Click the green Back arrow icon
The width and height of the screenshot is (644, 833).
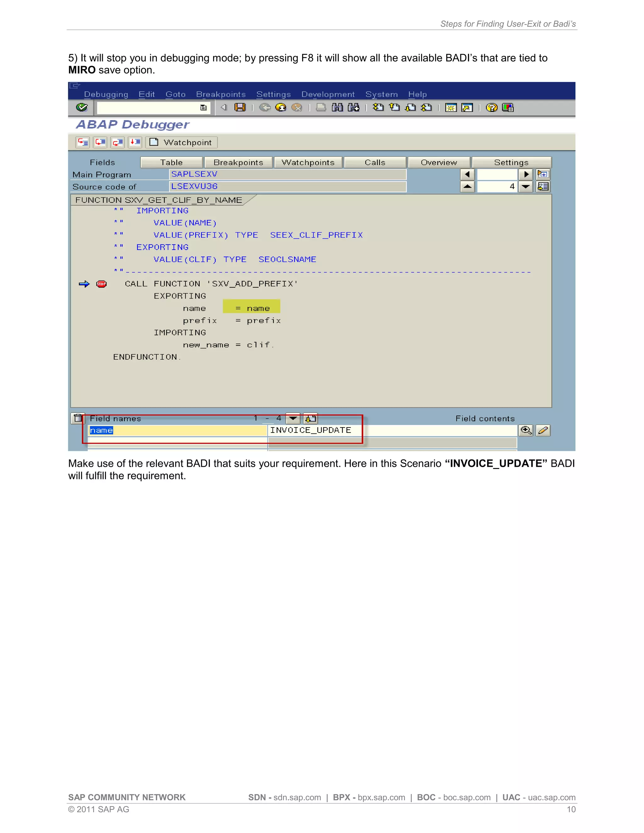265,108
